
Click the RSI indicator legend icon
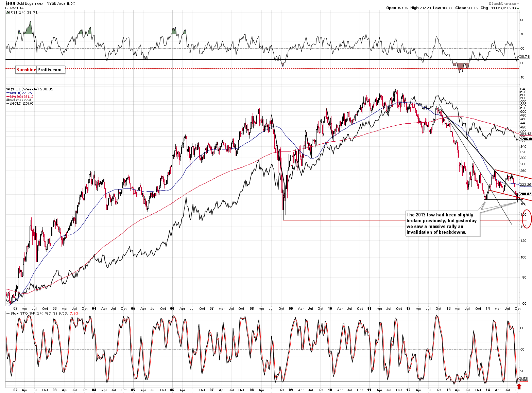point(8,12)
